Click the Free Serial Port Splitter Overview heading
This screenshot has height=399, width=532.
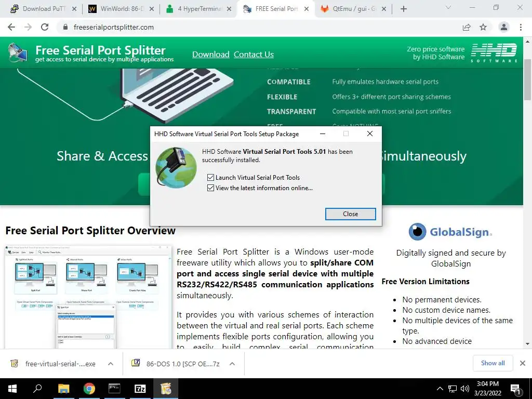click(90, 231)
